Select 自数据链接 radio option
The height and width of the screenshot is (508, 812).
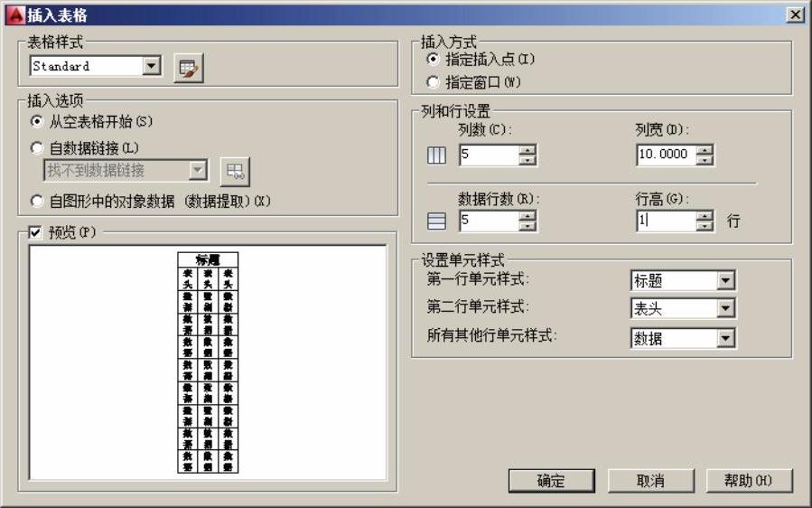37,146
